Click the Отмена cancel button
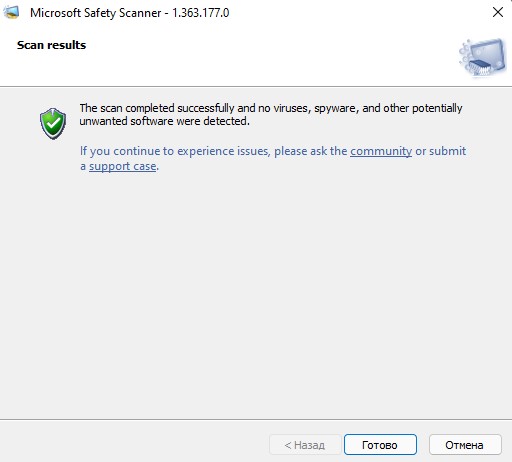This screenshot has height=462, width=512. point(465,445)
